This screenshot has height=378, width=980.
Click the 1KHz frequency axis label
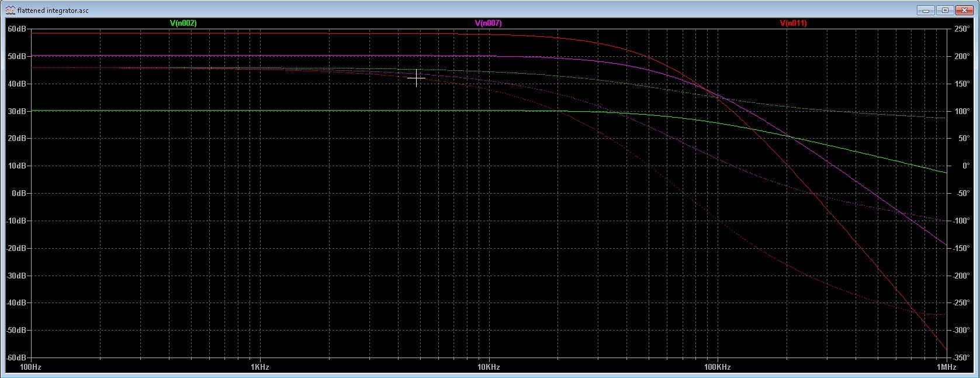pos(259,367)
